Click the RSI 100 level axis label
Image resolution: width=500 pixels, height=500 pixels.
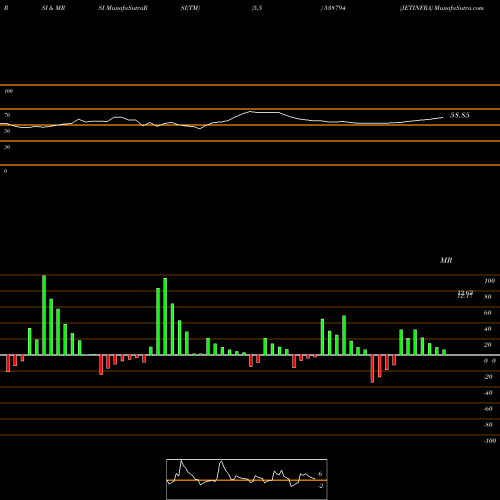[x=8, y=91]
